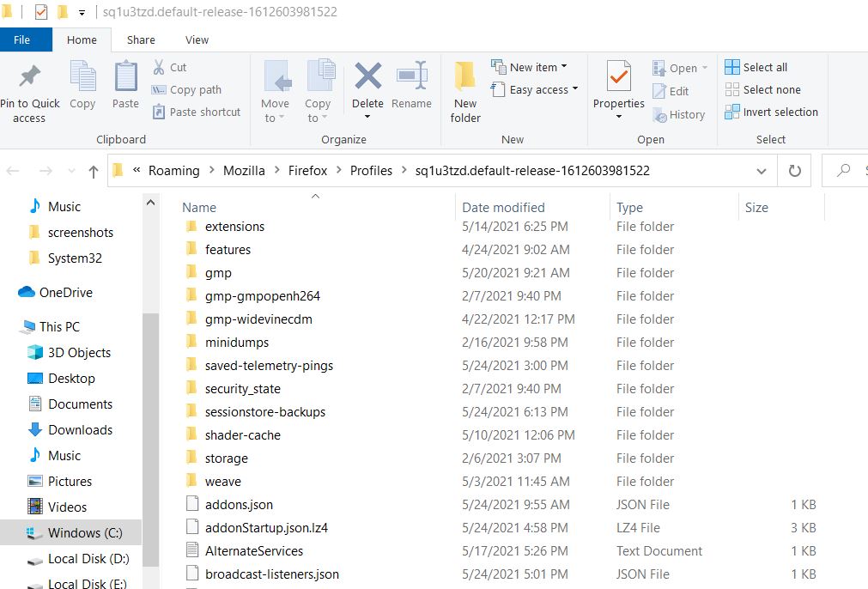
Task: Click the Forward navigation arrow
Action: point(46,171)
